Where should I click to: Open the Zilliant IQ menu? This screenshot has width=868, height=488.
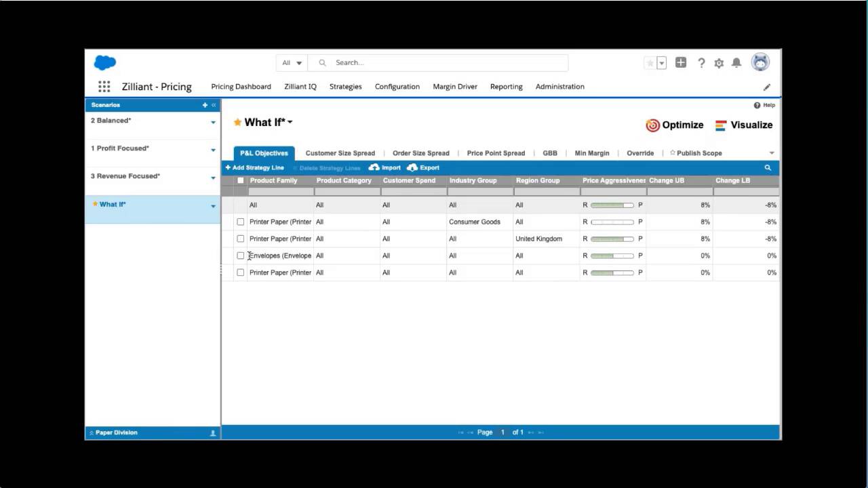coord(300,87)
